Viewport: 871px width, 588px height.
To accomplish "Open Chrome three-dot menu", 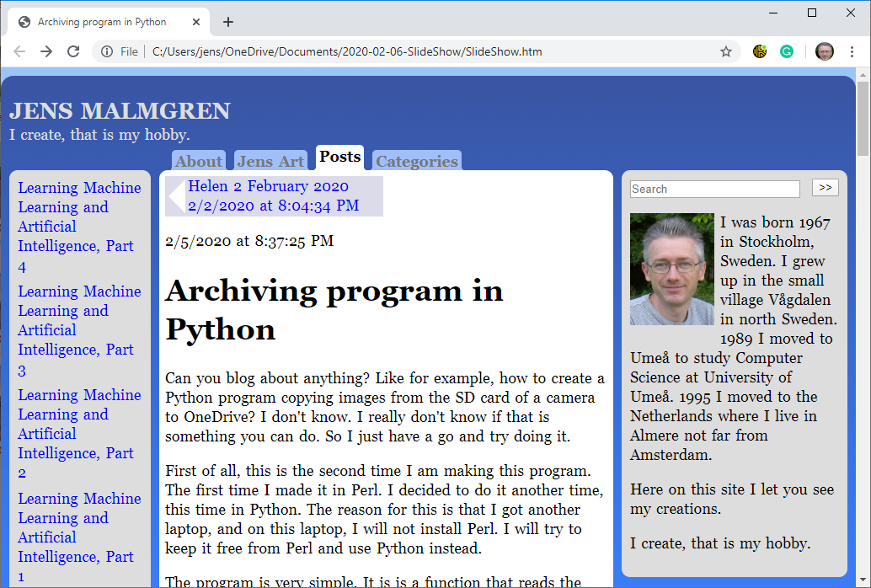I will tap(852, 51).
